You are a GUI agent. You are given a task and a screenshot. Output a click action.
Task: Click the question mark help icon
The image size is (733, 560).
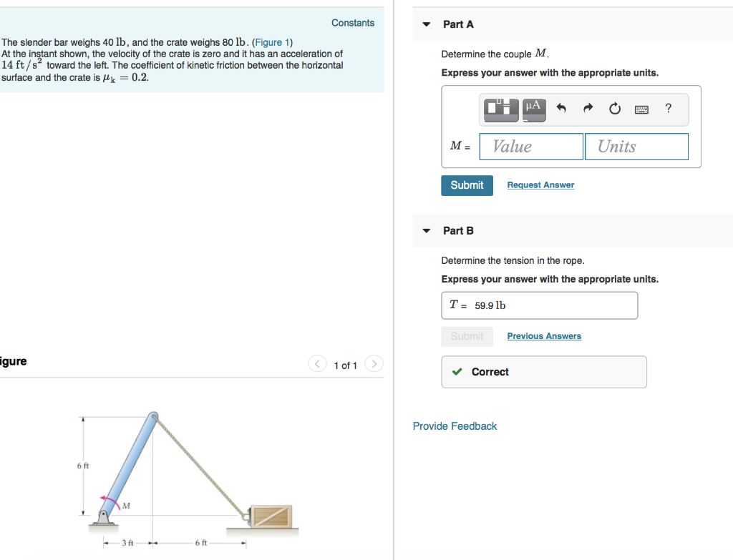668,109
